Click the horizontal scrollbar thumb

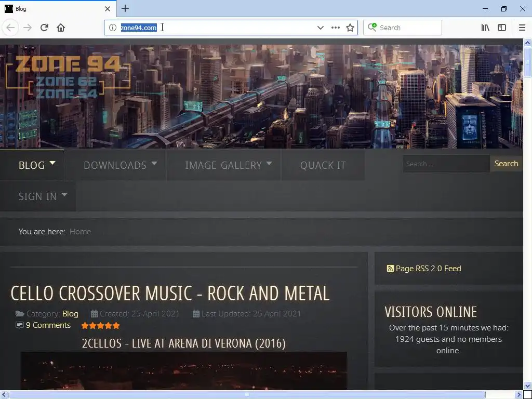coord(247,395)
